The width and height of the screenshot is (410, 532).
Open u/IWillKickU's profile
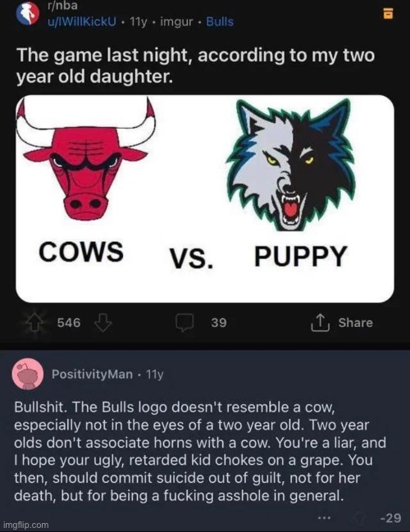point(81,21)
